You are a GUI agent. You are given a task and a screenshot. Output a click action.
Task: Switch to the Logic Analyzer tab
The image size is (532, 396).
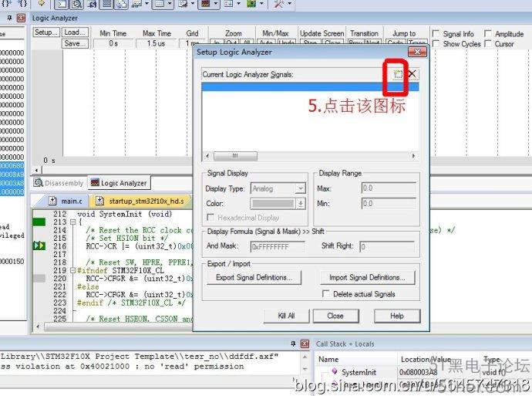(x=119, y=183)
